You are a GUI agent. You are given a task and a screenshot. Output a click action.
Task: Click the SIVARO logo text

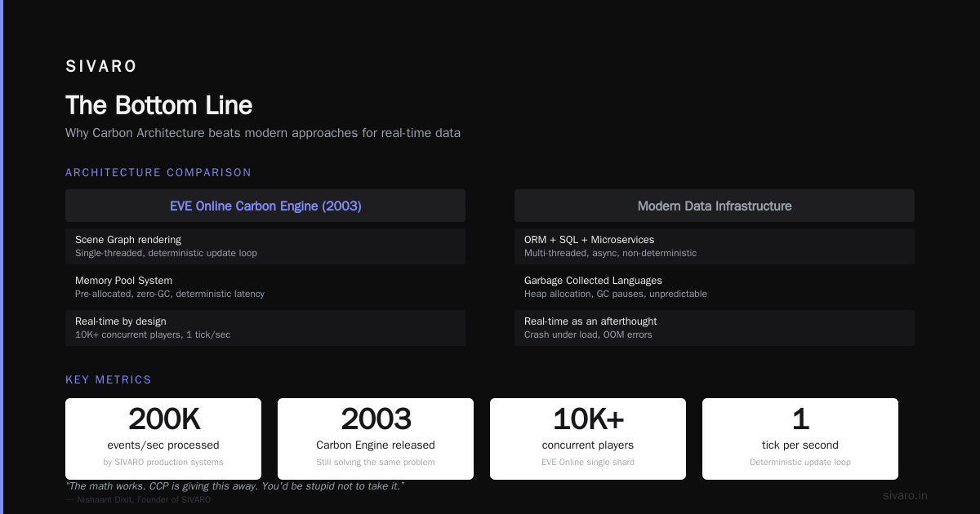[x=101, y=66]
